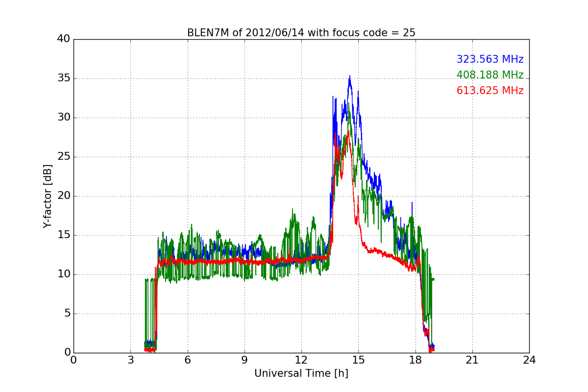This screenshot has width=588, height=392.
Task: Click x-axis tick label '9'
Action: click(245, 360)
